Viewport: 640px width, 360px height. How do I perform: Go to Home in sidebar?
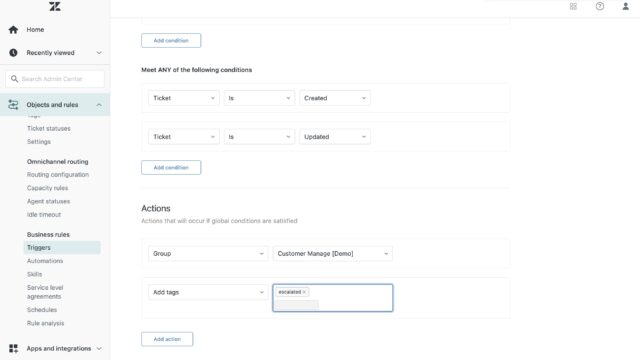tap(35, 29)
